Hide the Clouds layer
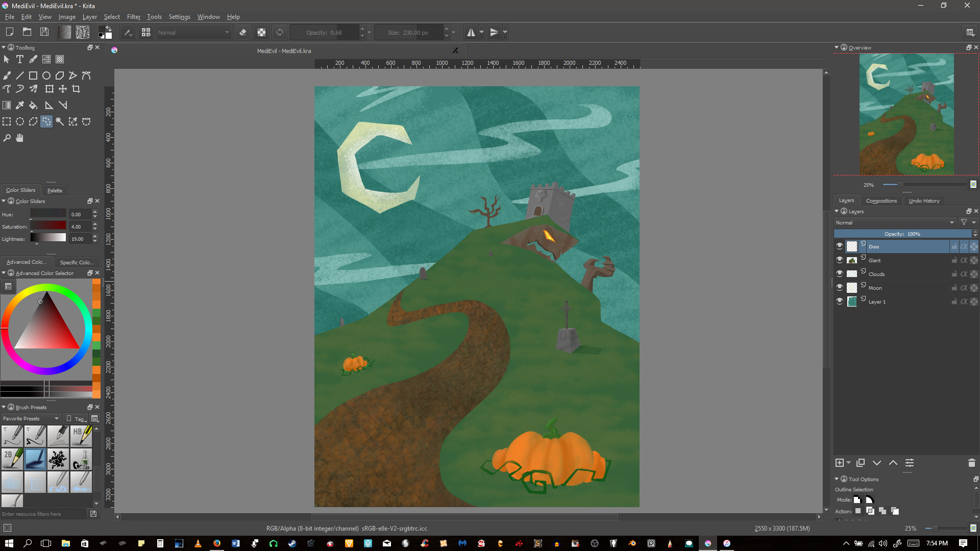 840,273
